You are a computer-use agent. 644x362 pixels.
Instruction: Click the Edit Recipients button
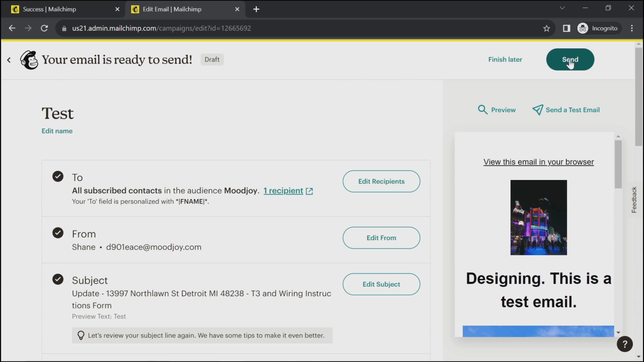pos(381,181)
